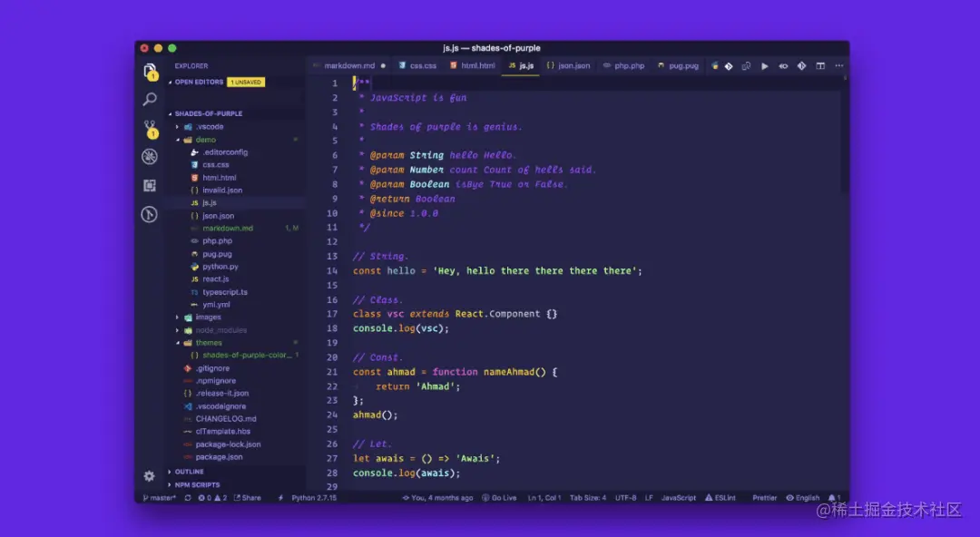Screen dimensions: 980x537
Task: Click the ESLint status bar item
Action: (x=720, y=498)
